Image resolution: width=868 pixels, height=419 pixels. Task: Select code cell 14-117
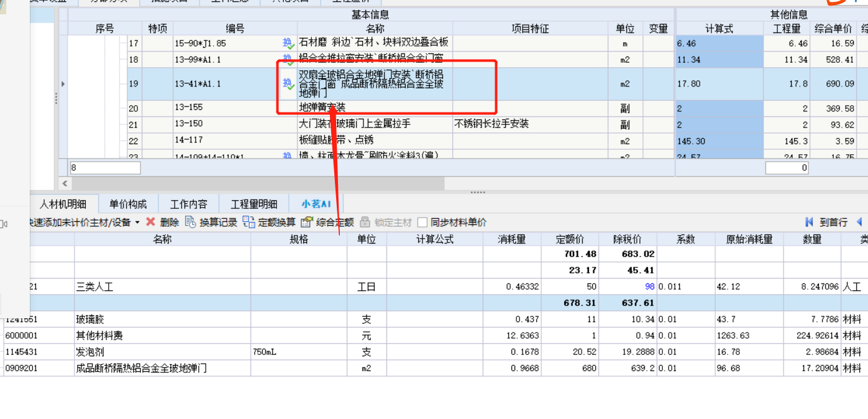235,140
